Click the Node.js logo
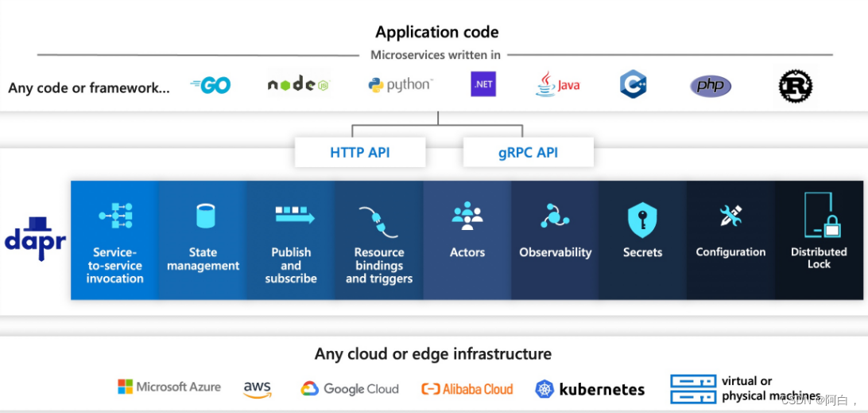The width and height of the screenshot is (868, 413). pyautogui.click(x=299, y=84)
